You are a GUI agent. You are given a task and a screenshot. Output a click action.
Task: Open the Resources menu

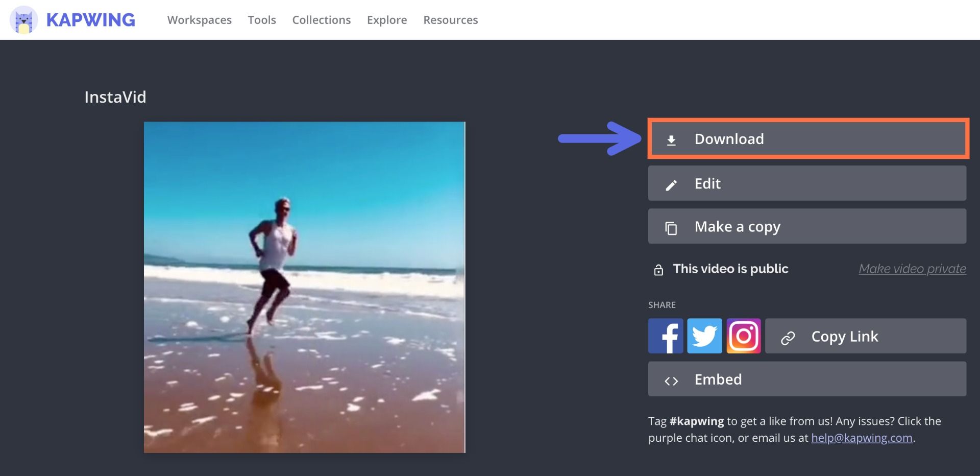point(450,20)
